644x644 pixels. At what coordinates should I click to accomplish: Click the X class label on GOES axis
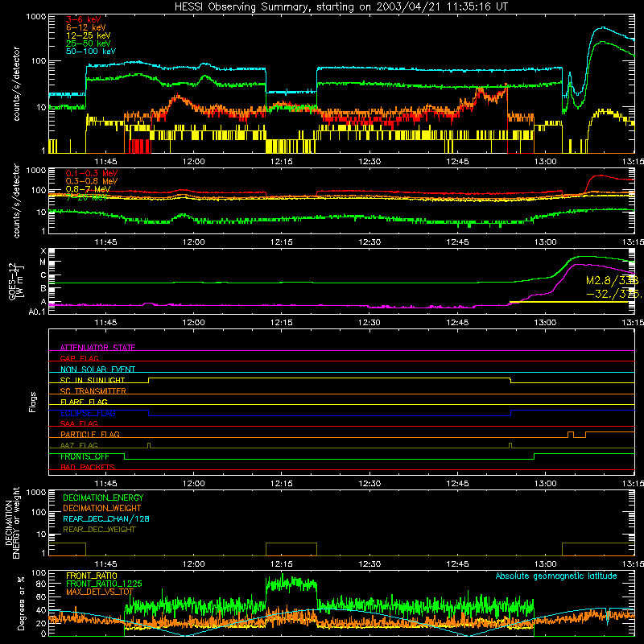click(x=43, y=251)
